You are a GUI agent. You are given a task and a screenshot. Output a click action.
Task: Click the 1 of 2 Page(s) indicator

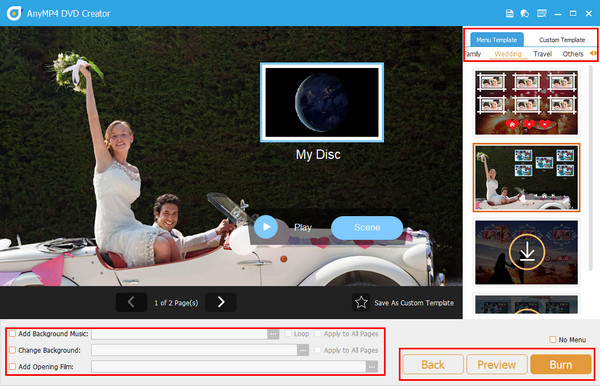coord(176,303)
